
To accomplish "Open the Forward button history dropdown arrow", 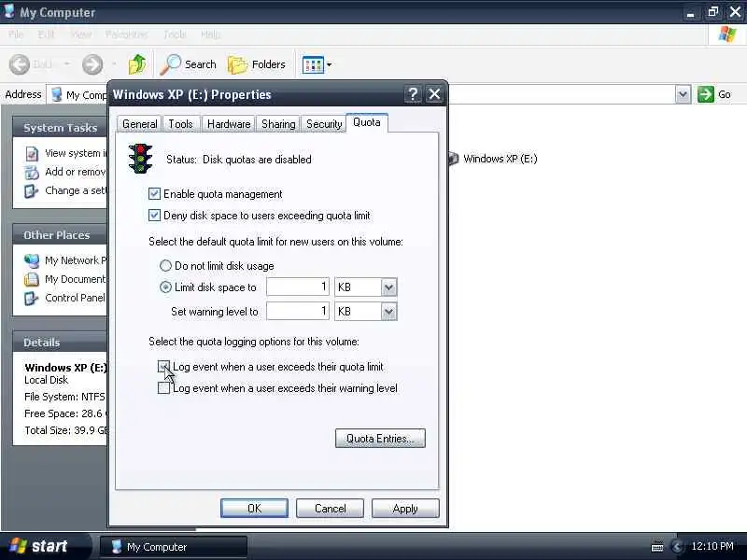I will tap(114, 63).
